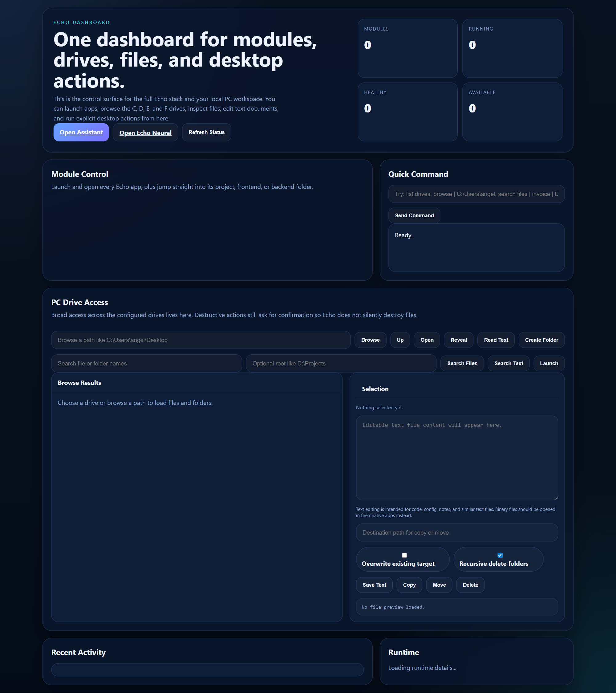
Task: Click the 'Choose a drive or browse' hint
Action: (x=135, y=402)
